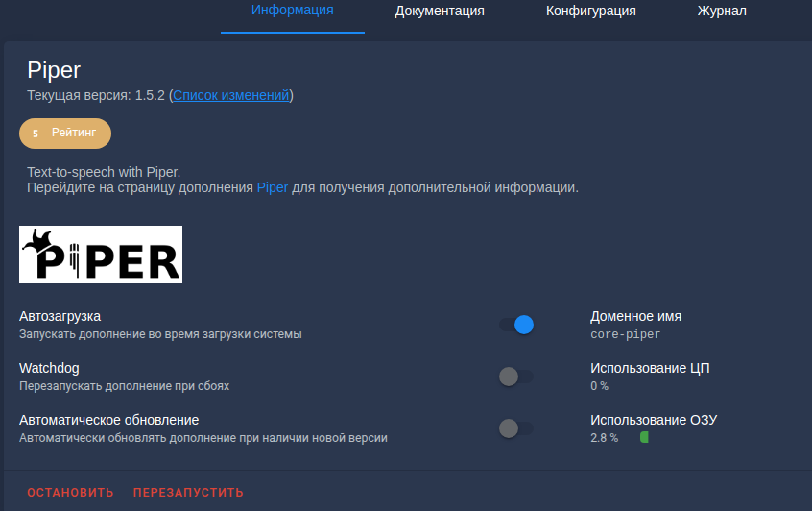Click the green RAM usage bar

(x=644, y=437)
